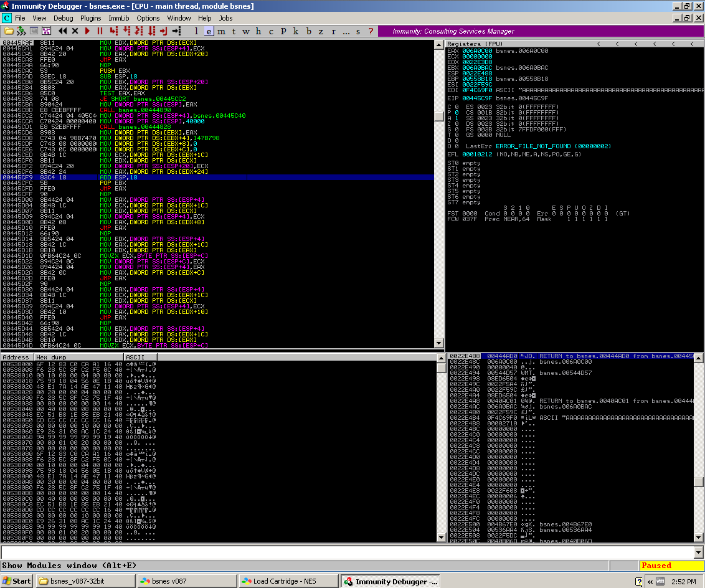Click the Start button on taskbar

(x=17, y=581)
